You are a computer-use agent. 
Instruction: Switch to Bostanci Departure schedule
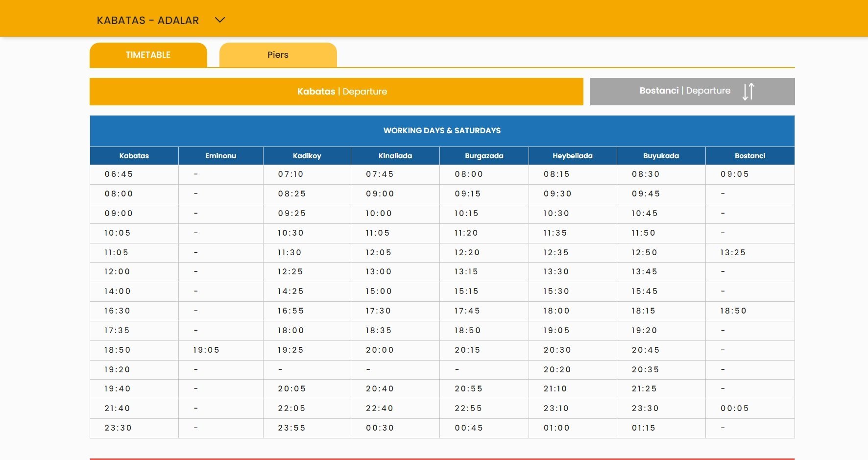tap(684, 91)
